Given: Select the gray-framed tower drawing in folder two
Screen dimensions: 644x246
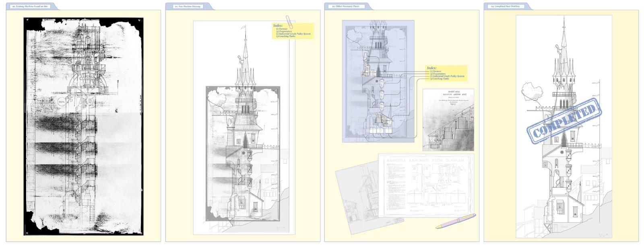Looking at the screenshot, I should 243,153.
